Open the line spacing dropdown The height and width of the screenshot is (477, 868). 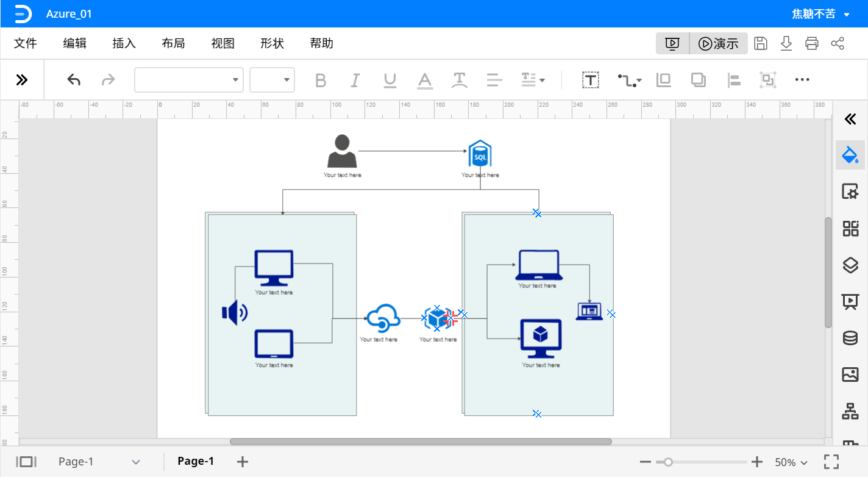[x=533, y=80]
